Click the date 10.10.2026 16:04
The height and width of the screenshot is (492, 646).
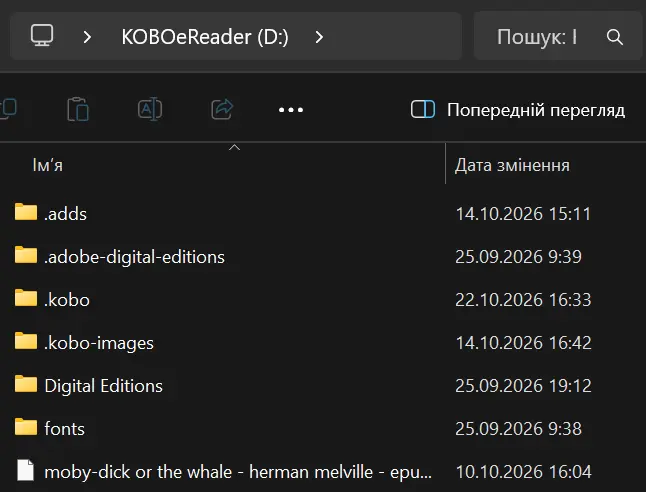(x=523, y=471)
